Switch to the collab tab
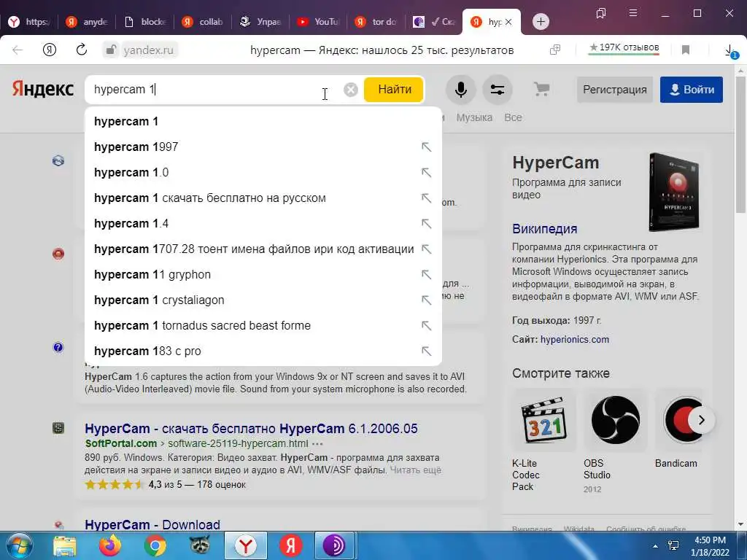This screenshot has height=560, width=747. pyautogui.click(x=204, y=22)
